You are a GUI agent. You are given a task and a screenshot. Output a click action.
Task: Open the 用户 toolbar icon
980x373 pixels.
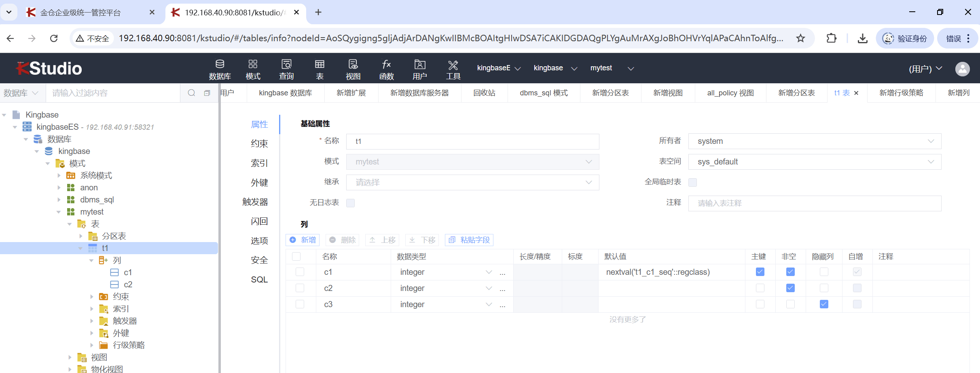420,69
